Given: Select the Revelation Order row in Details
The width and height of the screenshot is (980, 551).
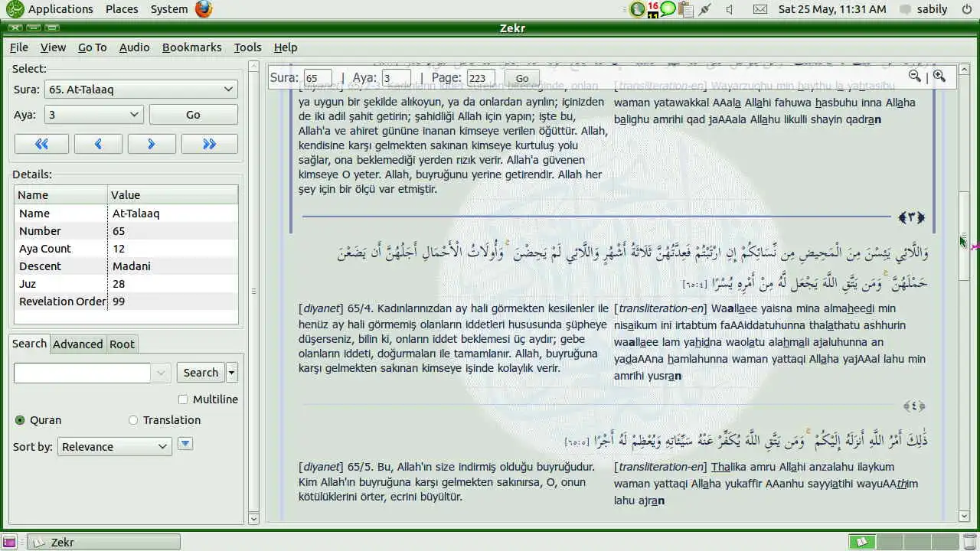Looking at the screenshot, I should click(126, 302).
